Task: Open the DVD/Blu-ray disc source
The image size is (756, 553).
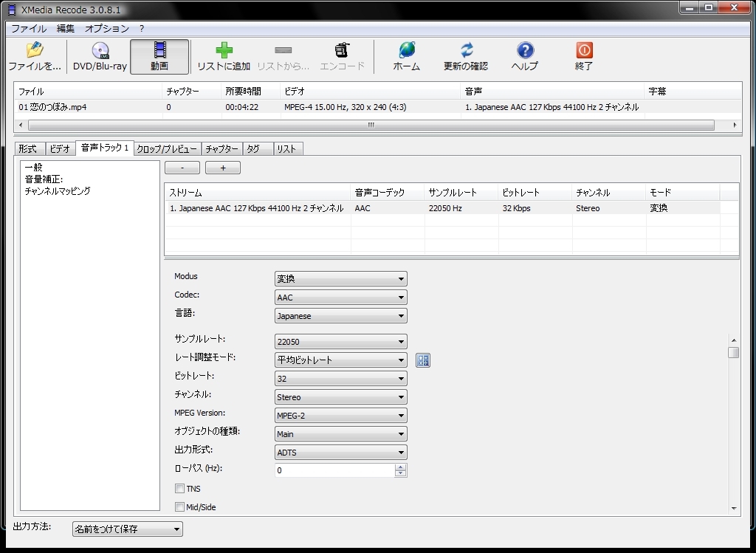Action: click(x=100, y=50)
